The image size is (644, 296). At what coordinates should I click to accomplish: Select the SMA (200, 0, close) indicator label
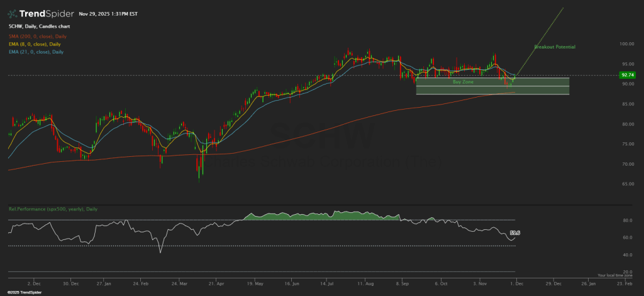tap(37, 37)
